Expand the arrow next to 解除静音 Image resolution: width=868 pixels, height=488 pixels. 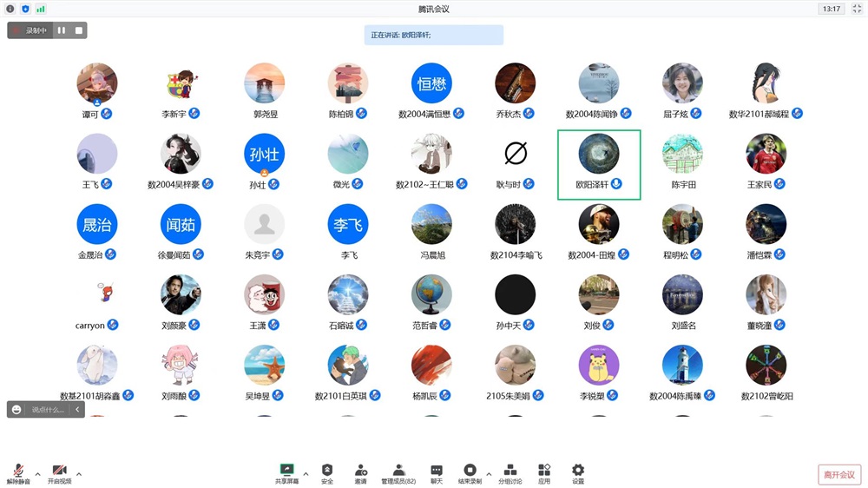point(37,474)
